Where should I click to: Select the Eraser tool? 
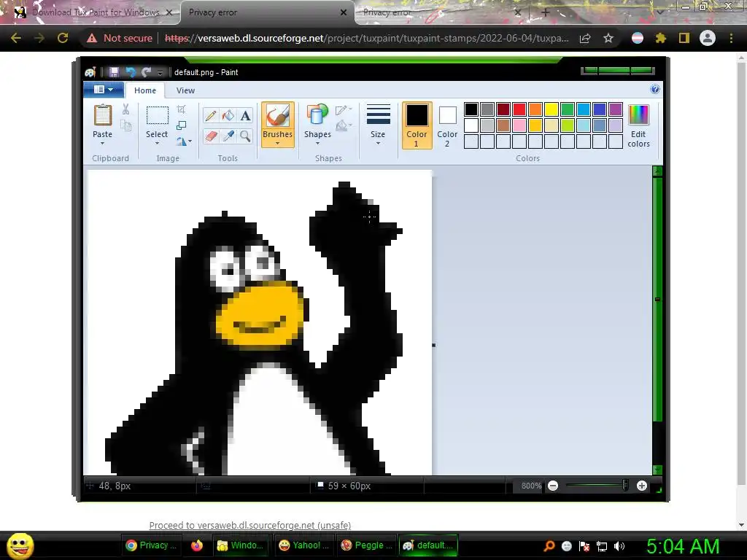[x=211, y=136]
